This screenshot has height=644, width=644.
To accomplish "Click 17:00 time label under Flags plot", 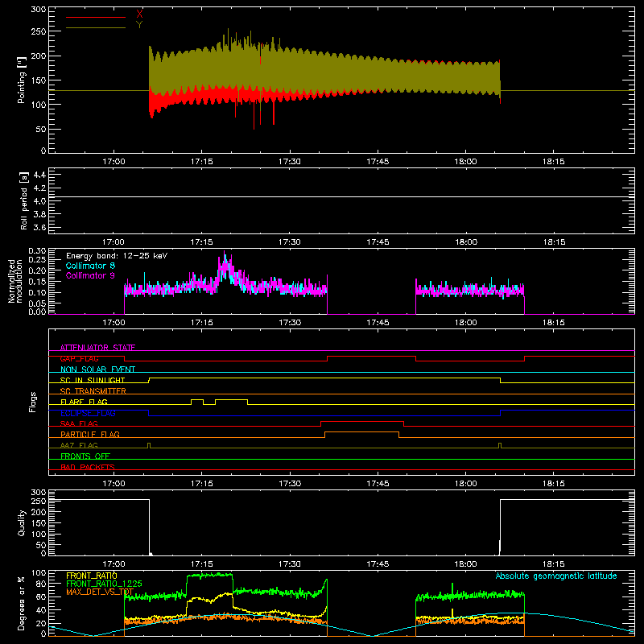I will (x=114, y=484).
